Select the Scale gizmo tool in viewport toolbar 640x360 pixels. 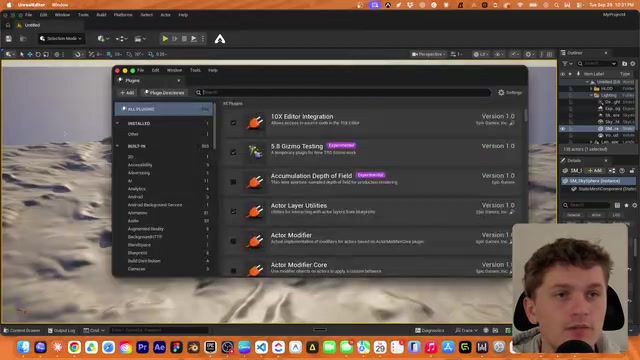[x=46, y=54]
